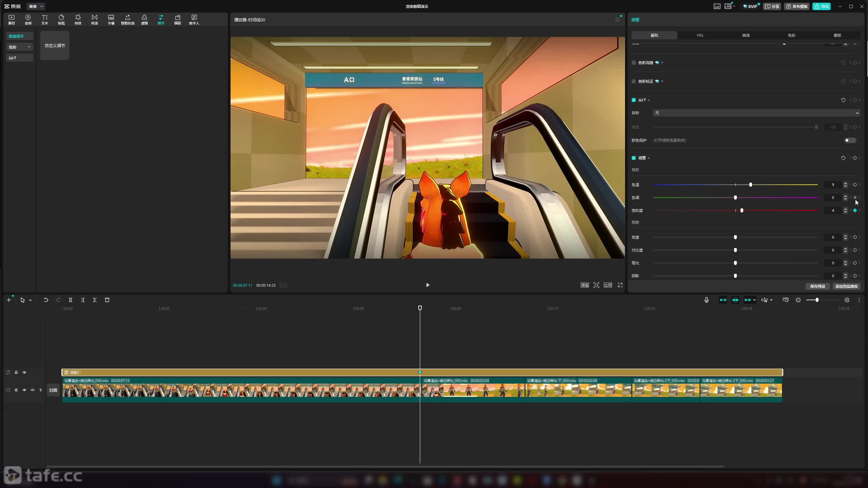The image size is (868, 488).
Task: Click the 保存预设 button
Action: point(817,286)
